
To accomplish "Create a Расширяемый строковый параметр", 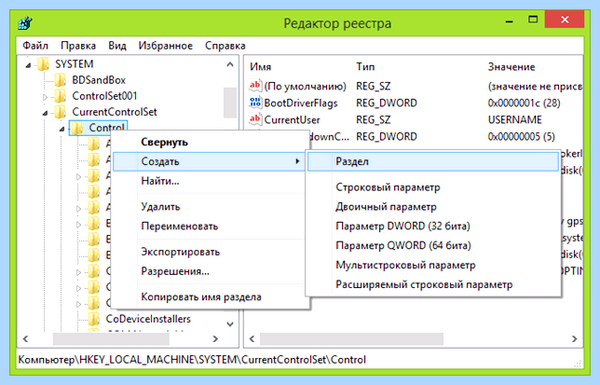I will [x=433, y=284].
